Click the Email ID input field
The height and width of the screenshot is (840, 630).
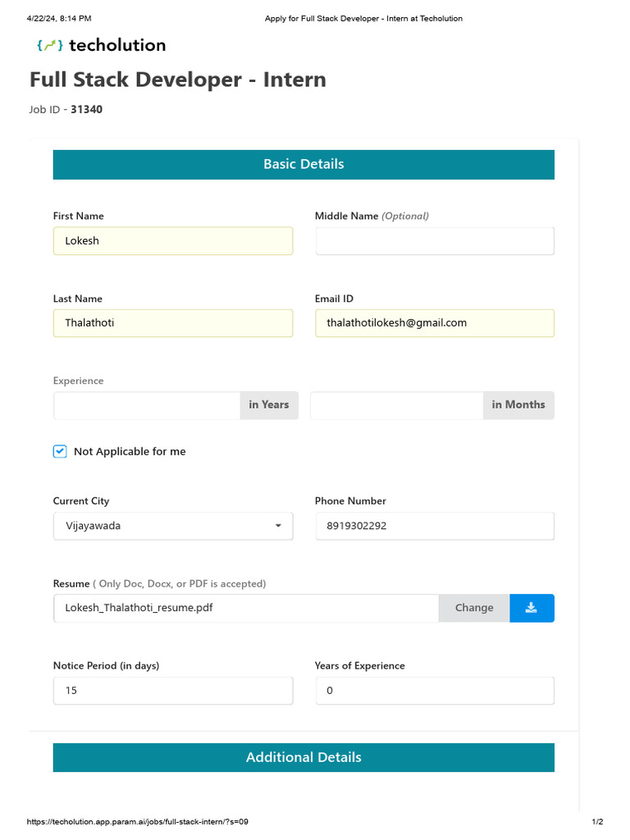click(x=434, y=323)
